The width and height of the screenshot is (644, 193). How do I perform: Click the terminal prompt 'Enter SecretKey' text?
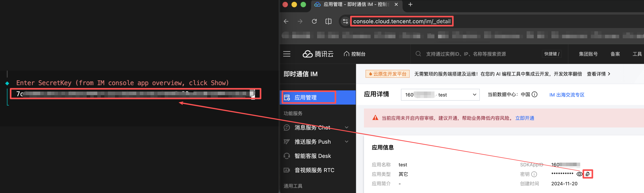tap(122, 83)
